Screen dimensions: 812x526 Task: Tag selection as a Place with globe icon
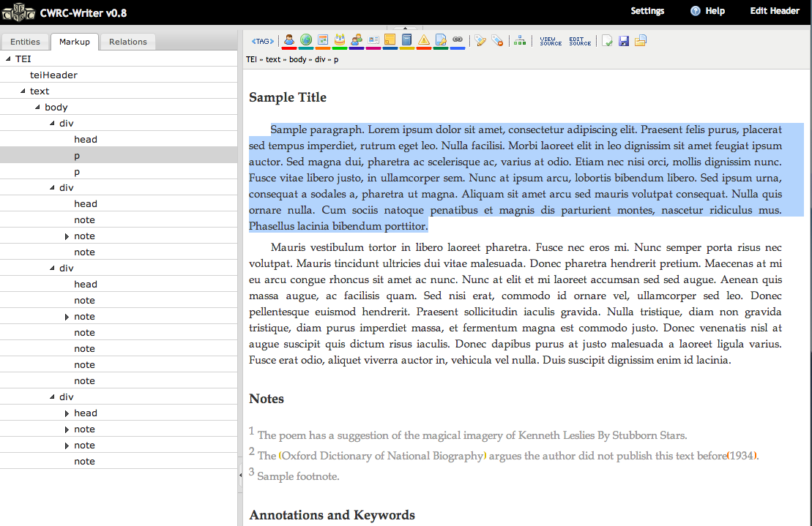point(306,40)
